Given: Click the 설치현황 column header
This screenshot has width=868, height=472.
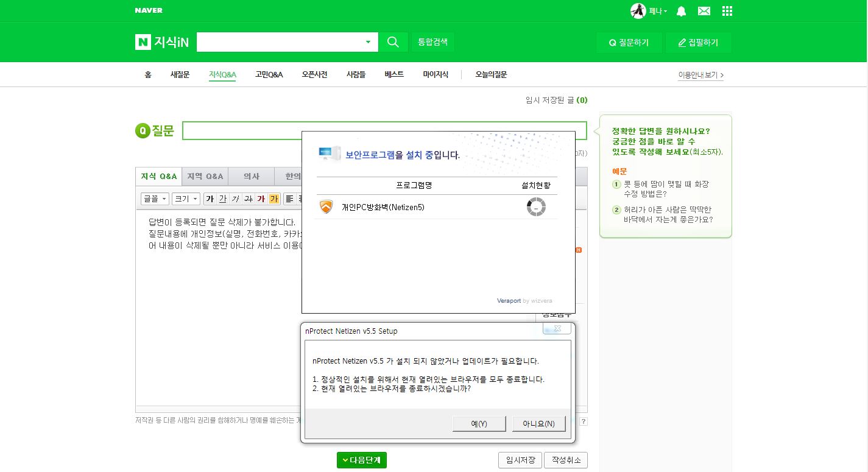Looking at the screenshot, I should tap(536, 185).
